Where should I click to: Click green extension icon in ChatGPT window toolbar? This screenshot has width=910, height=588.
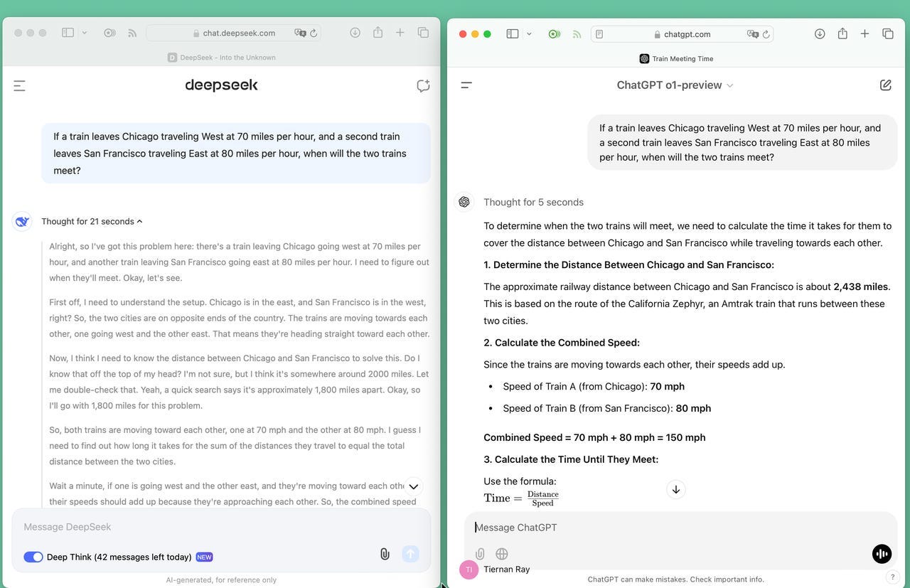point(555,33)
